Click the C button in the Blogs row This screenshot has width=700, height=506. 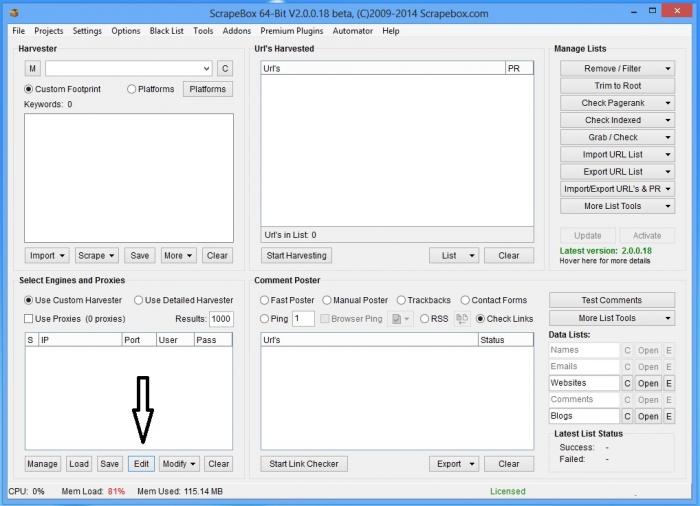(627, 416)
